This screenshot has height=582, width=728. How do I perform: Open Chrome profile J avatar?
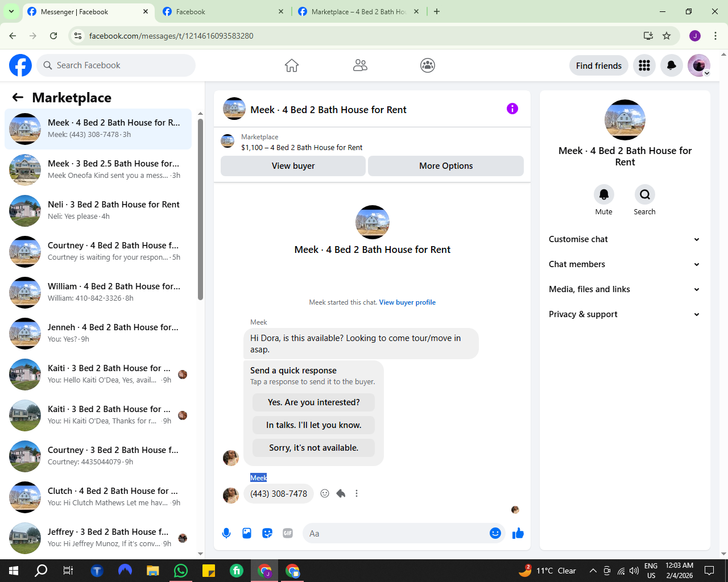695,36
